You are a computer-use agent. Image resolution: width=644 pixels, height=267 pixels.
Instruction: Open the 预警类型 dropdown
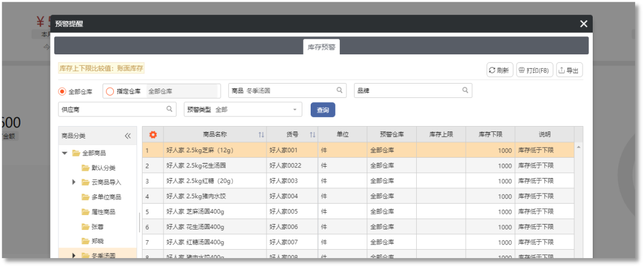coord(294,110)
